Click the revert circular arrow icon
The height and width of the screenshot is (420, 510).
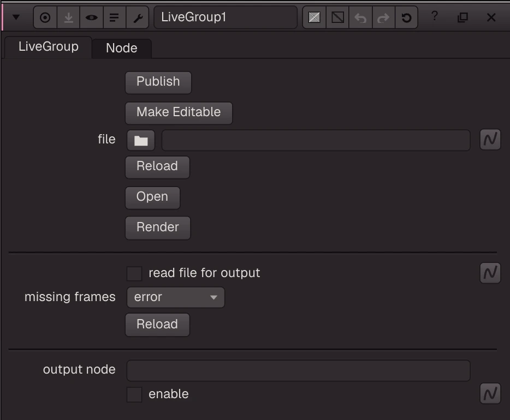(x=406, y=17)
